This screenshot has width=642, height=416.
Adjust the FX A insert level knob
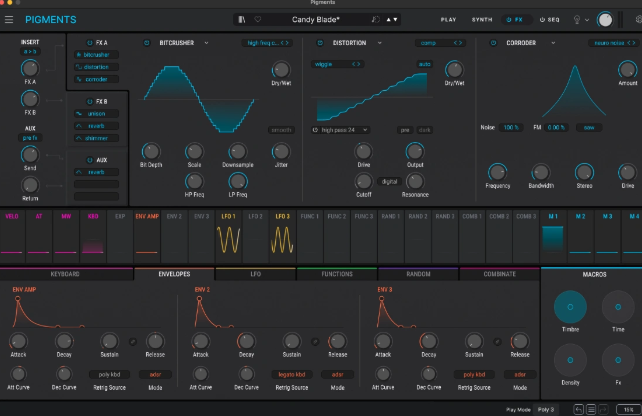pos(29,70)
